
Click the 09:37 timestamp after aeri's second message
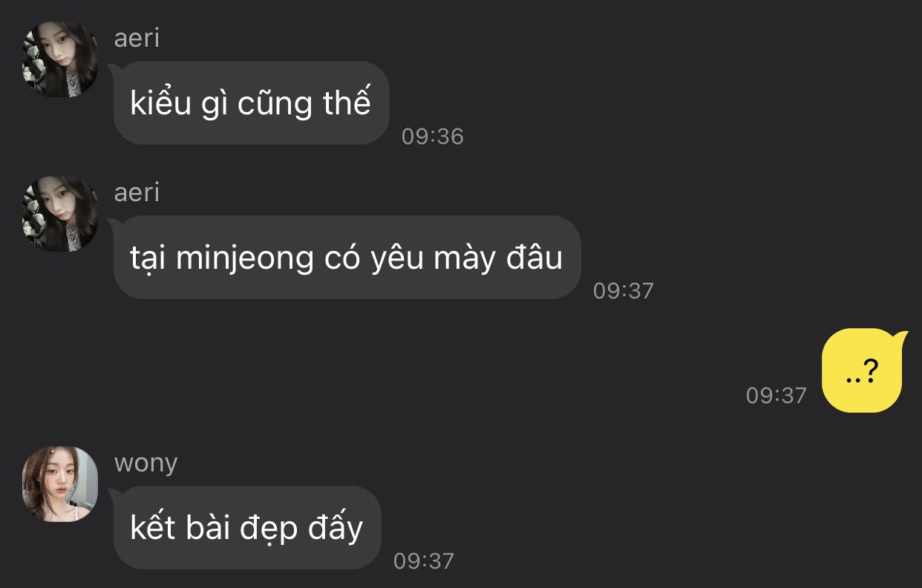coord(624,290)
